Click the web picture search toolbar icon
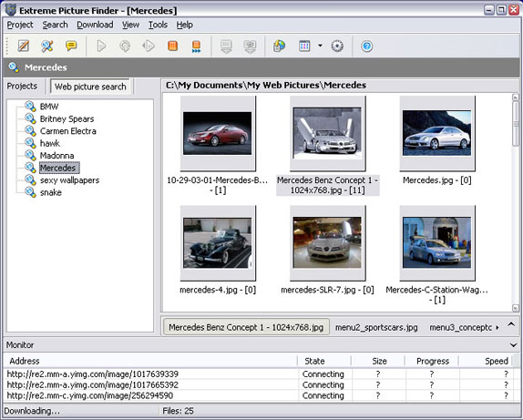Image resolution: width=523 pixels, height=420 pixels. point(47,46)
